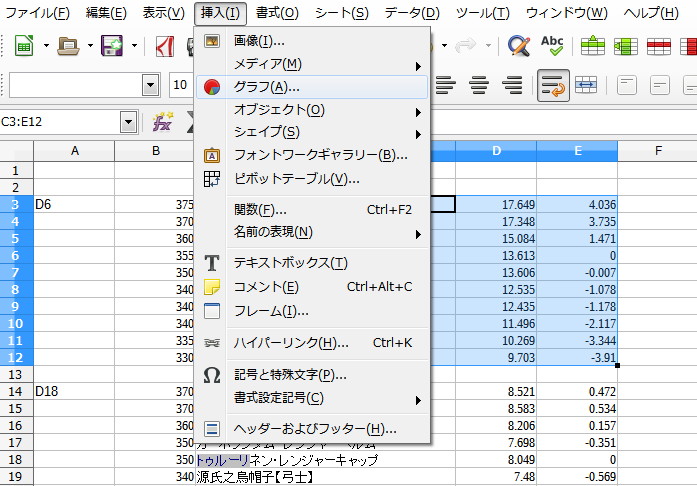Open the 書式(O) menu
This screenshot has height=486, width=697.
[x=277, y=13]
